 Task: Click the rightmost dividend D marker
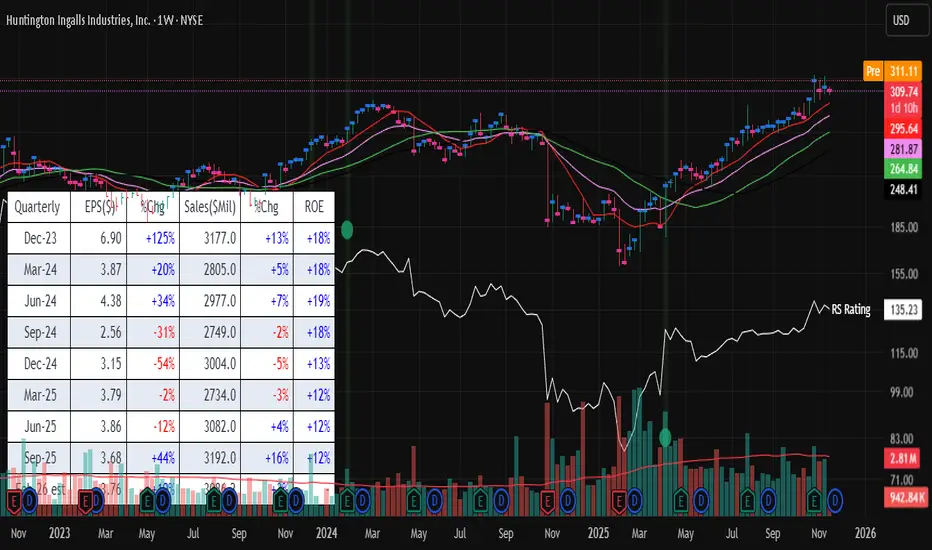coord(835,497)
